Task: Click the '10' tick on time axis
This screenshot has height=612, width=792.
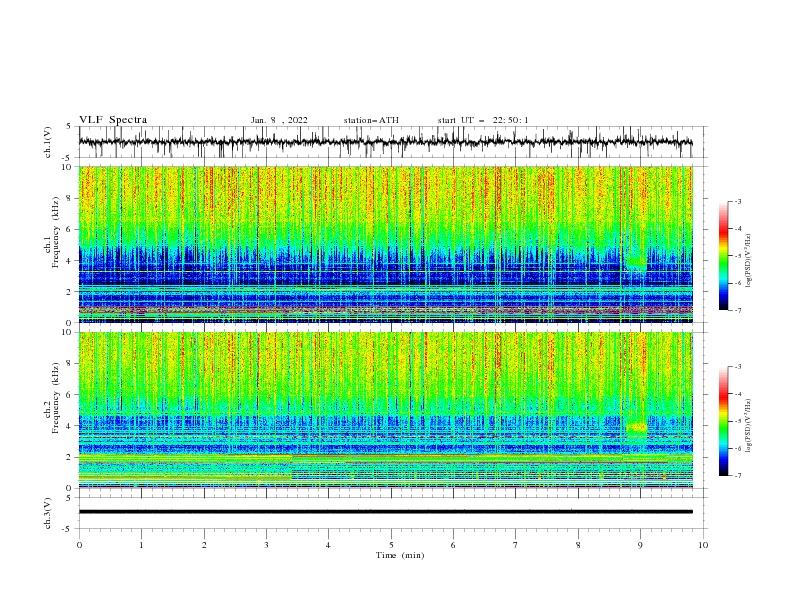Action: (703, 545)
